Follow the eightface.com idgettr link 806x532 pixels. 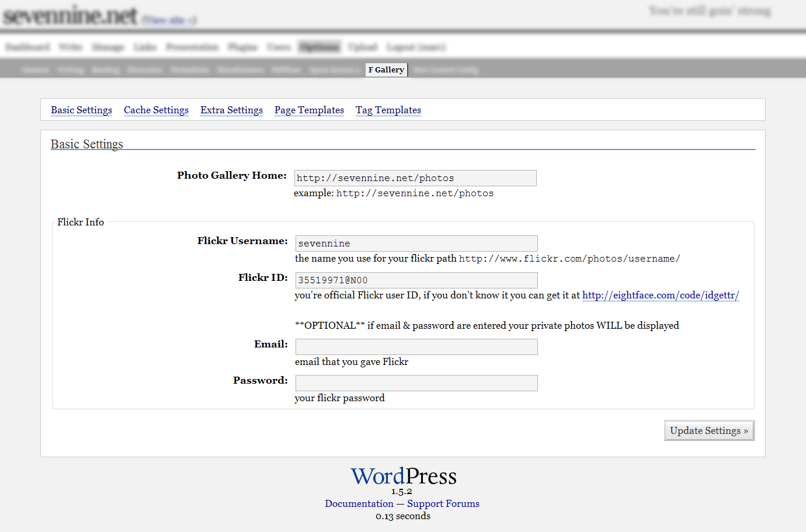tap(661, 295)
